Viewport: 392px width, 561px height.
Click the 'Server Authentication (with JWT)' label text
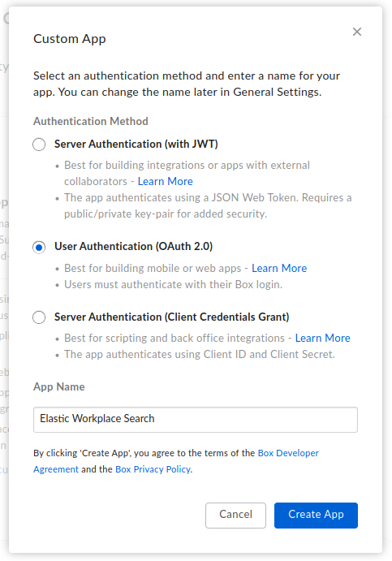(x=136, y=145)
